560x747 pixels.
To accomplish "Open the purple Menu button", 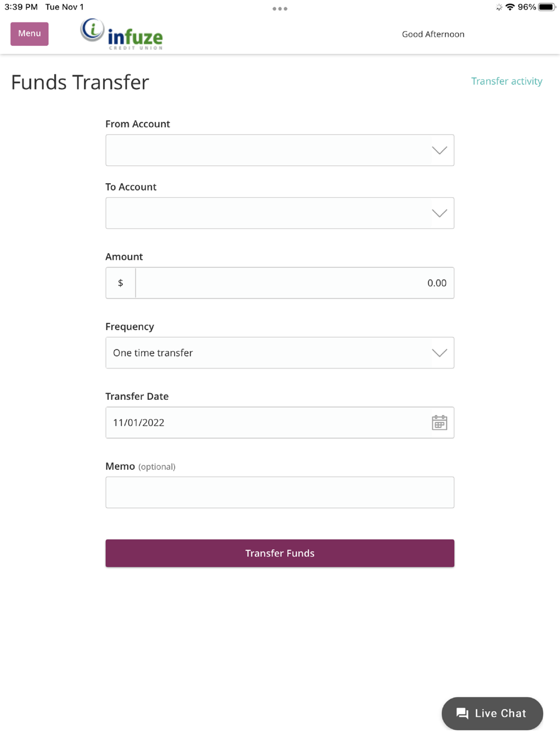I will (30, 34).
